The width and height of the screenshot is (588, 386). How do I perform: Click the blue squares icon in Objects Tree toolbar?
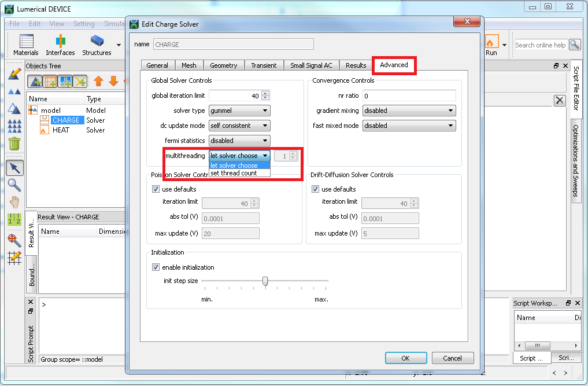coord(65,81)
